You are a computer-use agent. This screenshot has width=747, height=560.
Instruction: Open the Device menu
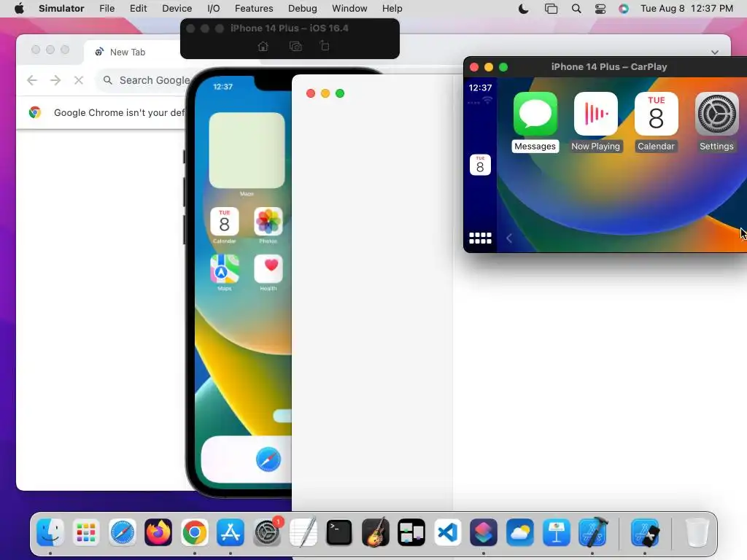coord(177,9)
